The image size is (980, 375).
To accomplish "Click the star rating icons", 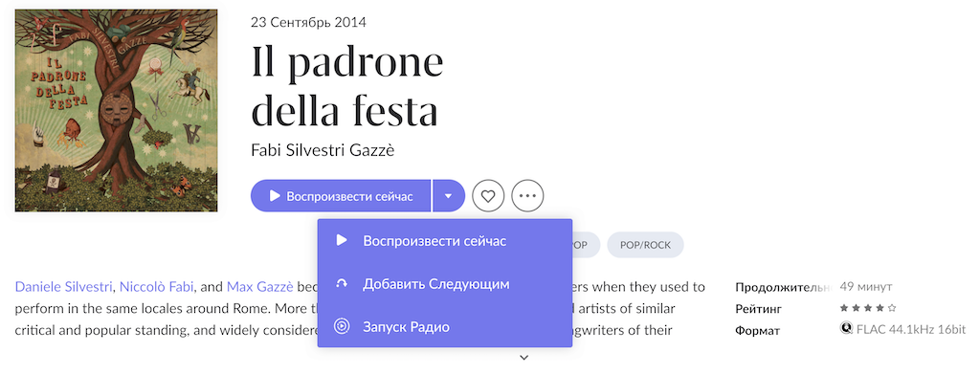I will tap(868, 308).
